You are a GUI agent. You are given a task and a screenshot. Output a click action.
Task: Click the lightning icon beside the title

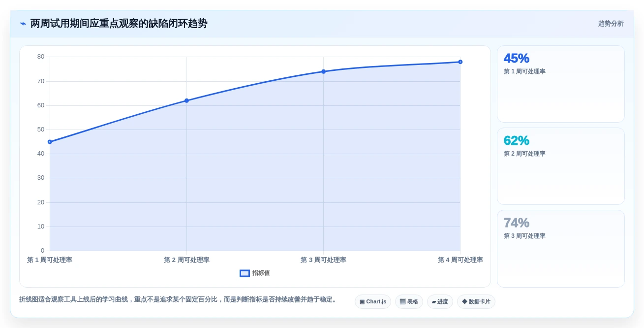[23, 24]
